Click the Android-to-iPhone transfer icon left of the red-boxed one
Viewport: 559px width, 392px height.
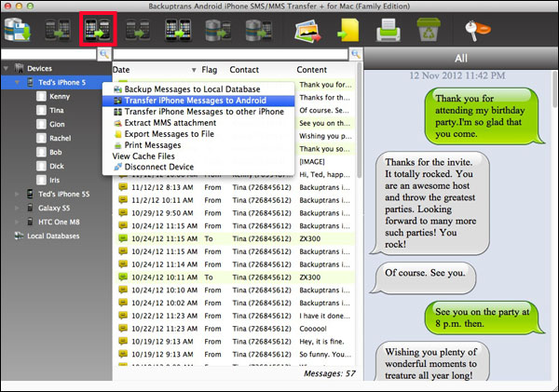pyautogui.click(x=58, y=30)
